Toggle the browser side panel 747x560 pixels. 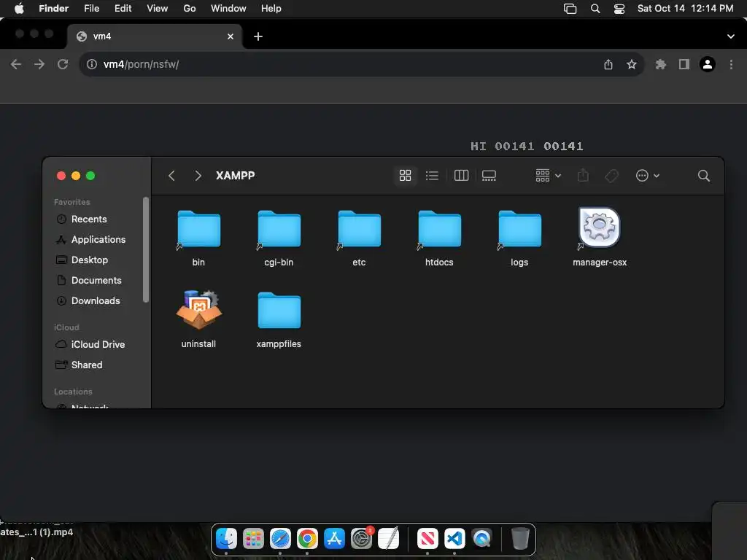[684, 64]
